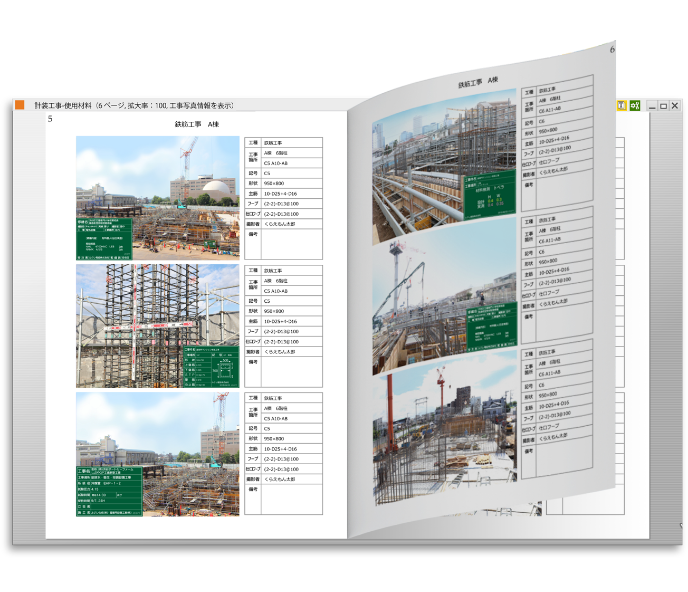Click the orange application icon in title bar
This screenshot has width=688, height=592.
click(19, 105)
